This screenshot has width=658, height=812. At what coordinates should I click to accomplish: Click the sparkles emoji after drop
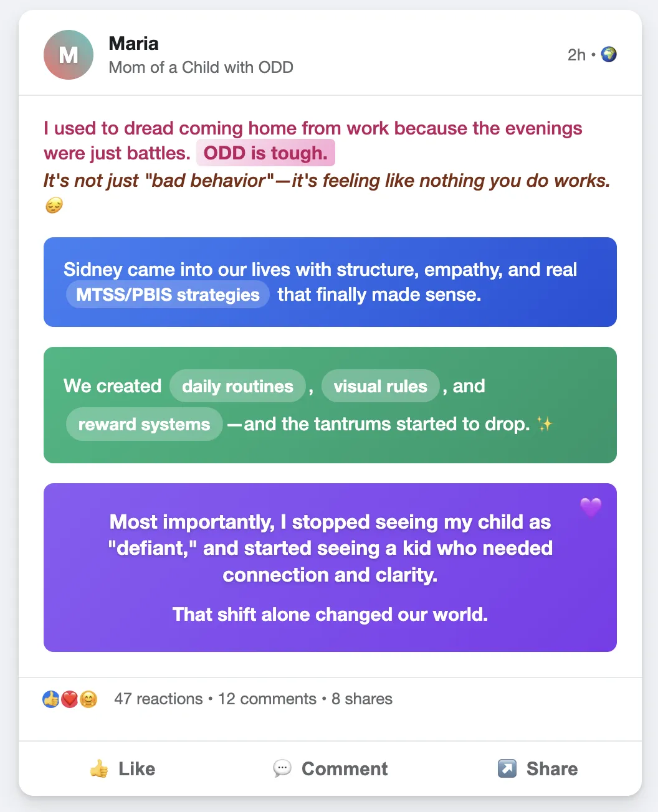pos(545,424)
